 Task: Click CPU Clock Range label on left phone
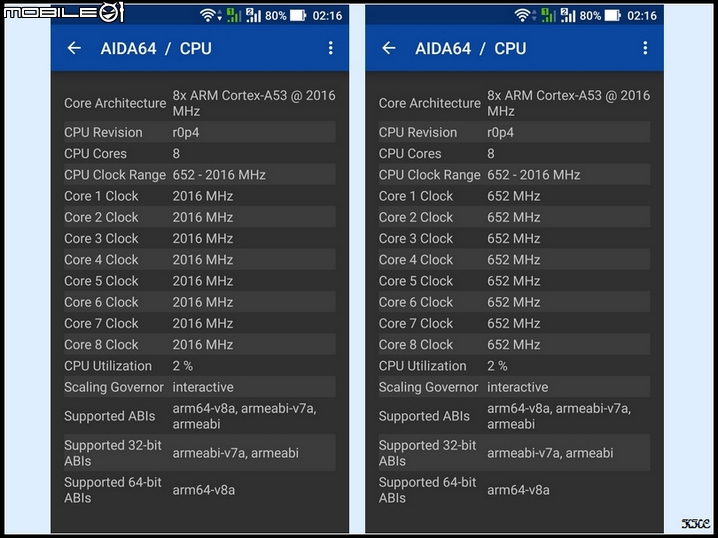point(115,175)
